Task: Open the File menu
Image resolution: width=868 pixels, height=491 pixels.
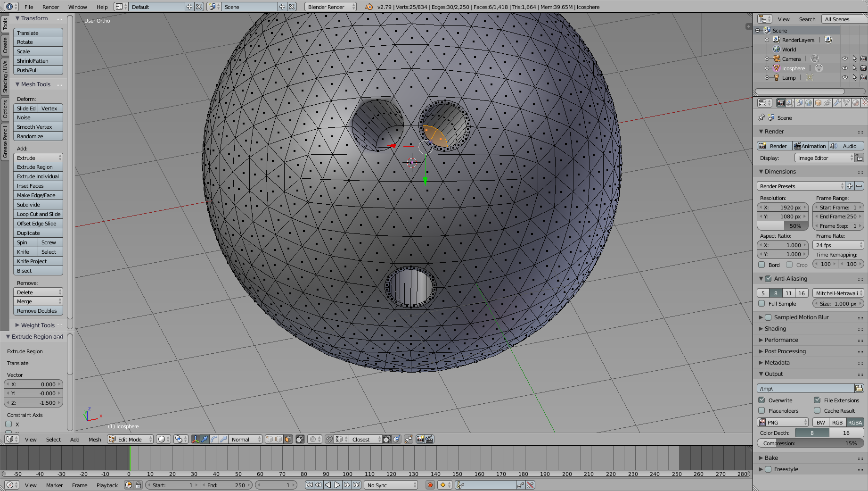Action: coord(29,7)
